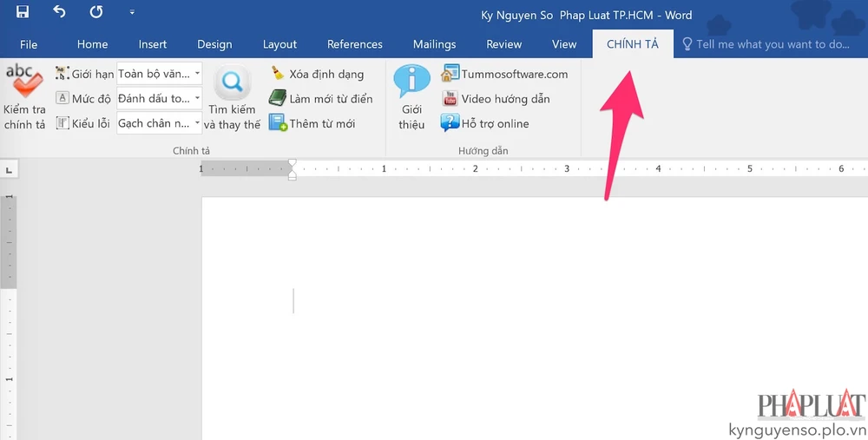This screenshot has height=440, width=868.
Task: Click the Redo arrow icon
Action: (x=95, y=12)
